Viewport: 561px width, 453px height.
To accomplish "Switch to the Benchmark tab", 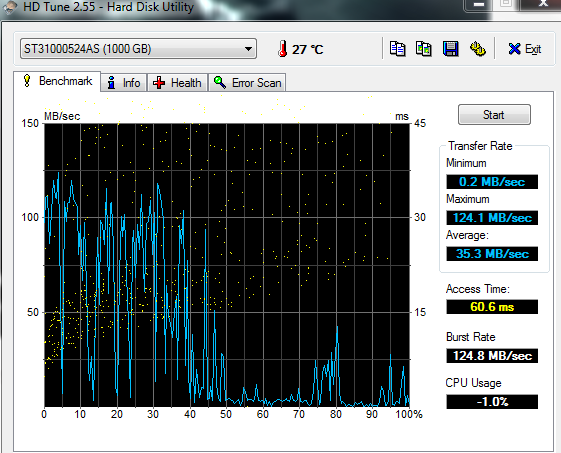I will [x=57, y=81].
